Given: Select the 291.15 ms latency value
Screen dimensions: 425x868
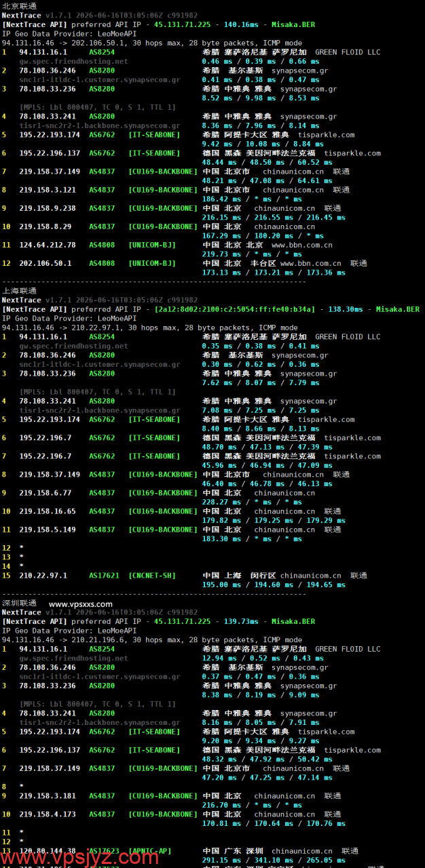Looking at the screenshot, I should [221, 861].
